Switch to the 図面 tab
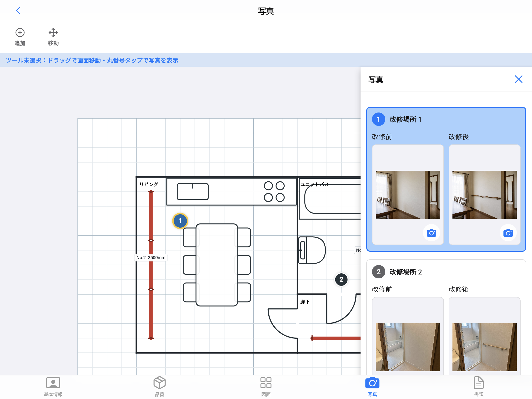The image size is (532, 399). (266, 387)
